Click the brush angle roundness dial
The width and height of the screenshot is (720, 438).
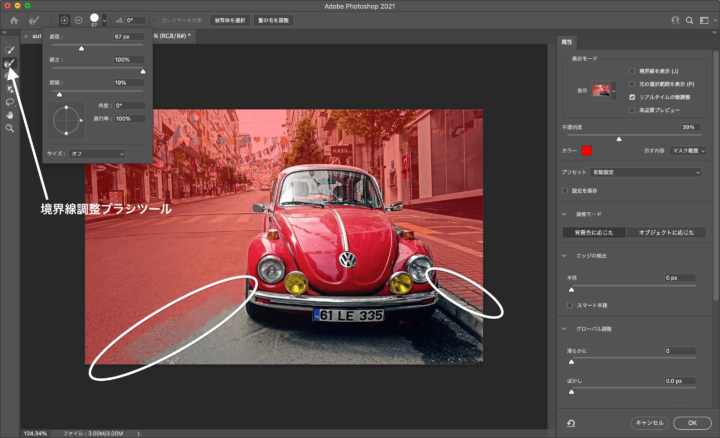[67, 120]
